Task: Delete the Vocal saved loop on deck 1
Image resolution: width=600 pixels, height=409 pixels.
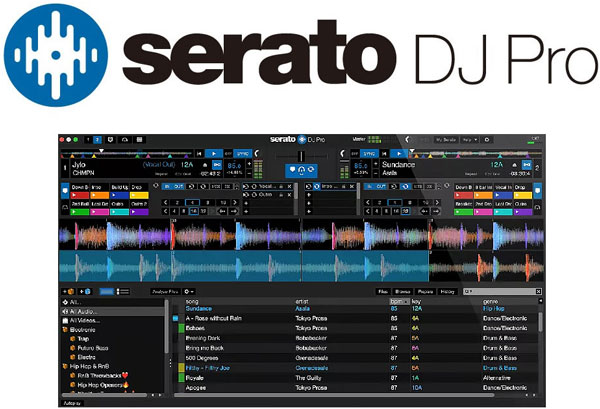Action: 290,187
